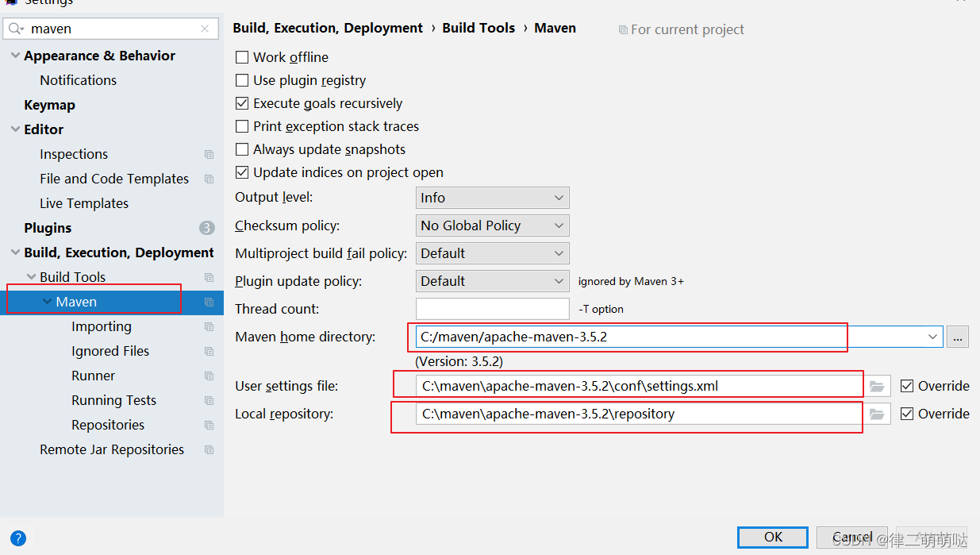Open the Multiproject build fail policy dropdown

point(492,253)
